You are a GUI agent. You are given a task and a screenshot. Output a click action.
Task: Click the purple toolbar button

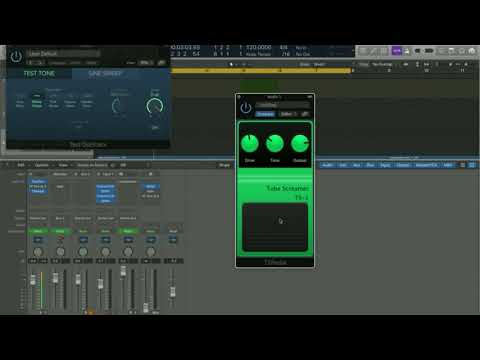coord(396,51)
